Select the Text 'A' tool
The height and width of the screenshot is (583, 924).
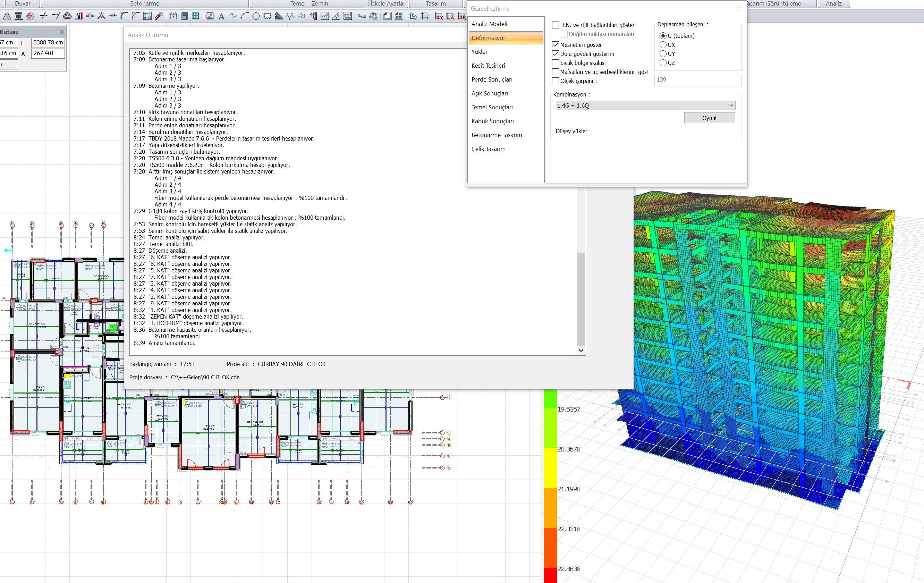221,16
